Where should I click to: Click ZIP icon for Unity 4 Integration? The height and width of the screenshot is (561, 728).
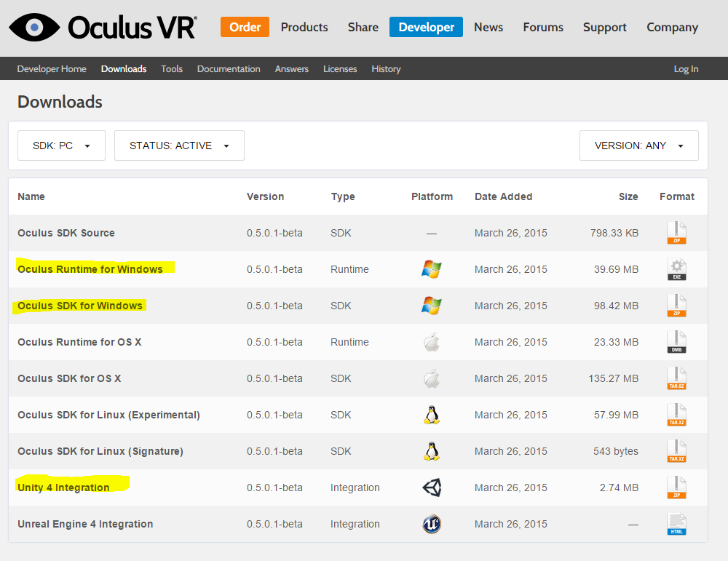676,488
